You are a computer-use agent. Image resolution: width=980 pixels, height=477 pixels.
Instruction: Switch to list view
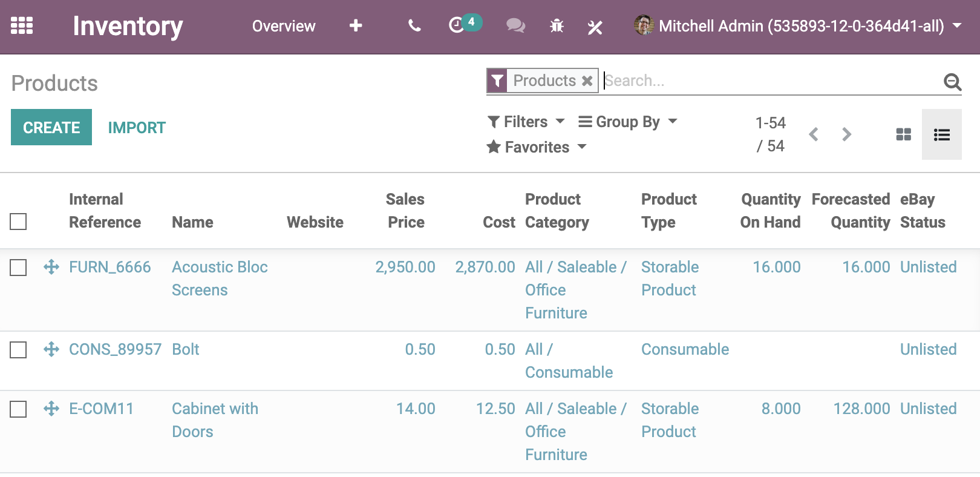(x=941, y=134)
